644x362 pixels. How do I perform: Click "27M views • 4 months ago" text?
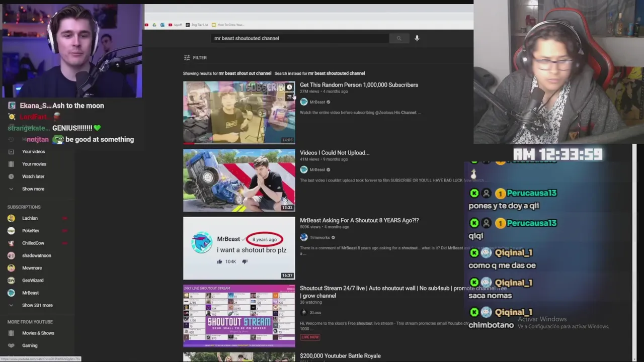(x=324, y=92)
